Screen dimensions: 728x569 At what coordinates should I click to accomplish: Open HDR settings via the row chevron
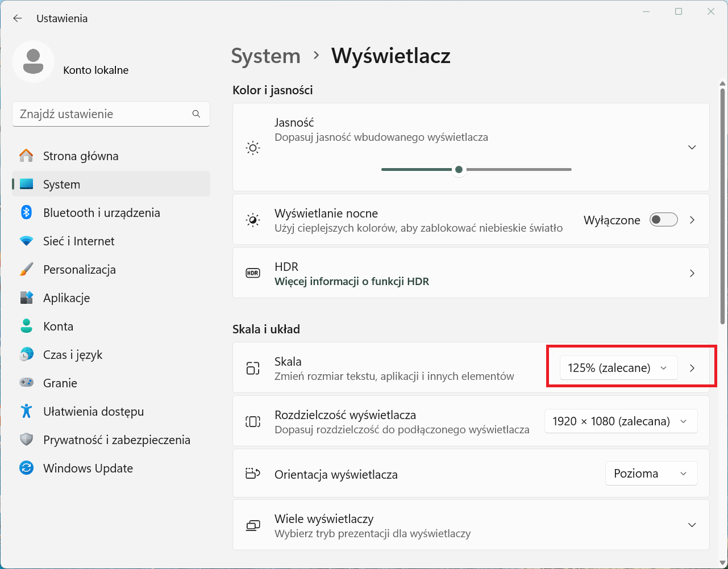(x=692, y=273)
